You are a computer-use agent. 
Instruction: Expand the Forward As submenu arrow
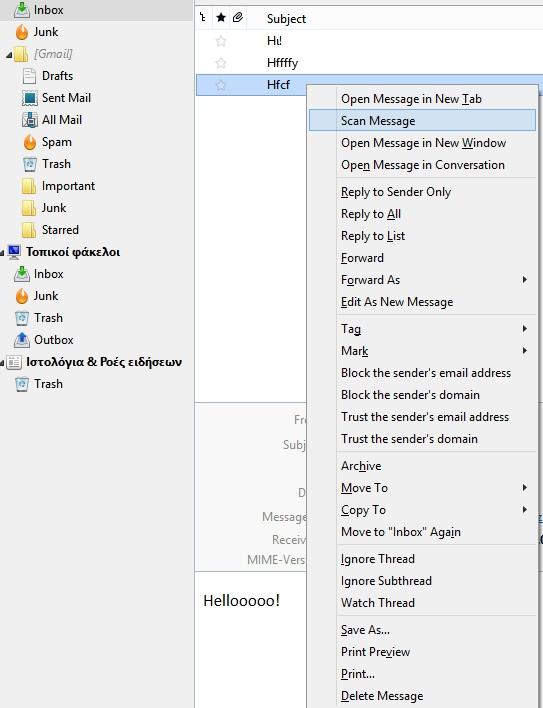(x=524, y=280)
